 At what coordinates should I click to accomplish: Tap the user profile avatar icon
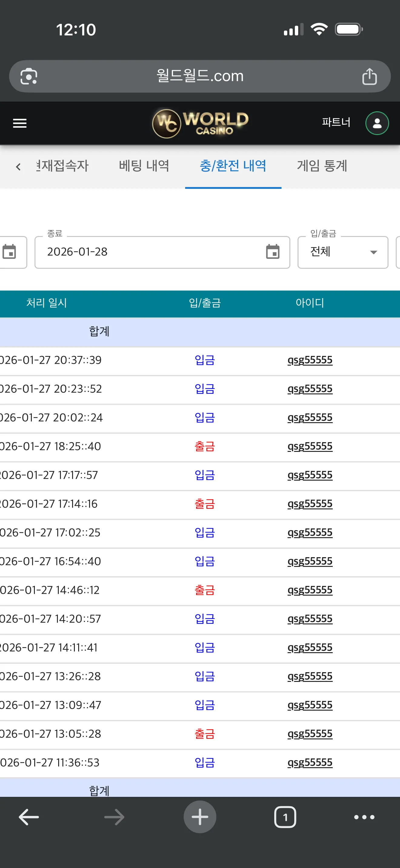click(x=377, y=123)
